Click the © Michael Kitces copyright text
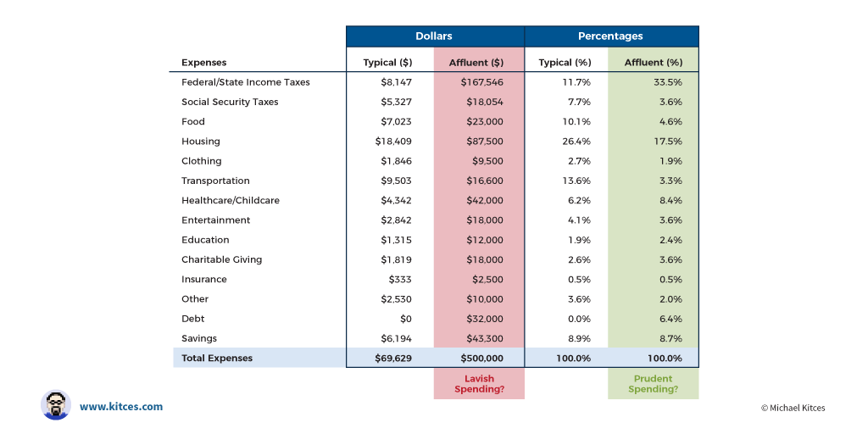This screenshot has width=868, height=434. tap(793, 408)
